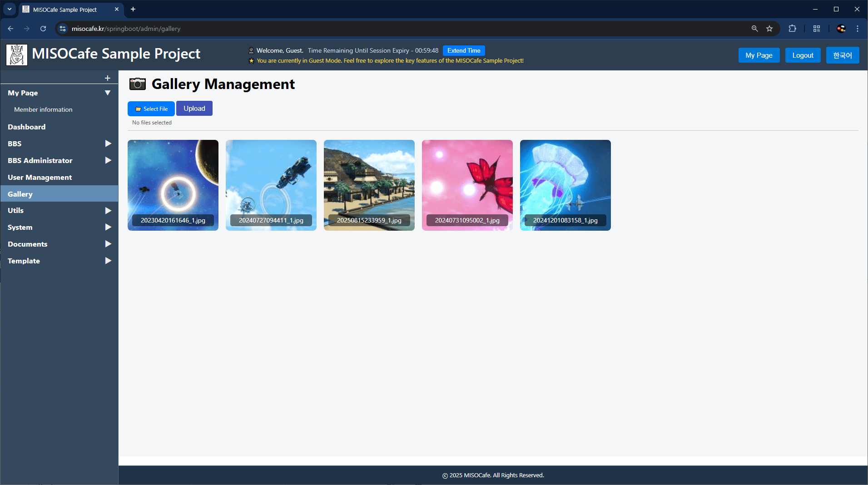This screenshot has width=868, height=485.
Task: Collapse the My Page section
Action: [108, 93]
